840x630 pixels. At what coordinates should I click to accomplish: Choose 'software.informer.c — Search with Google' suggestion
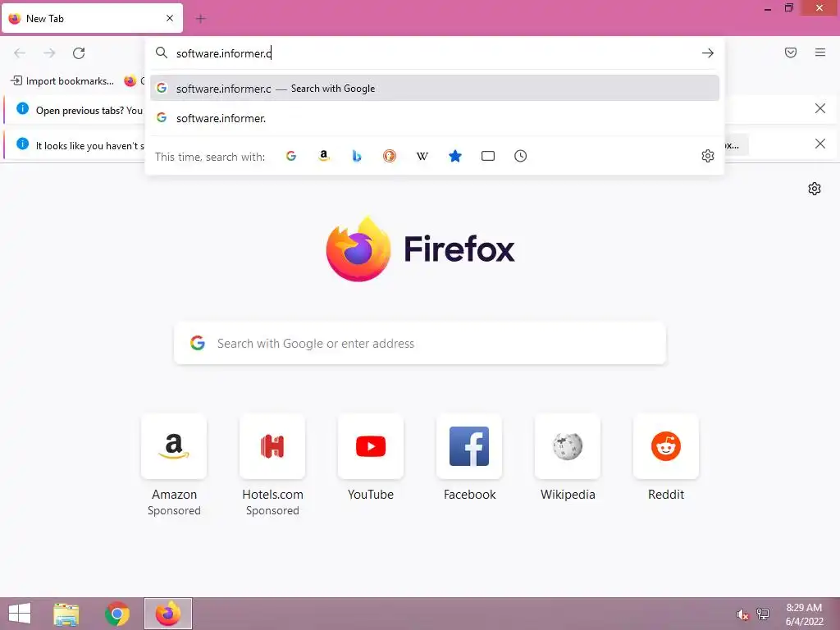(x=435, y=89)
